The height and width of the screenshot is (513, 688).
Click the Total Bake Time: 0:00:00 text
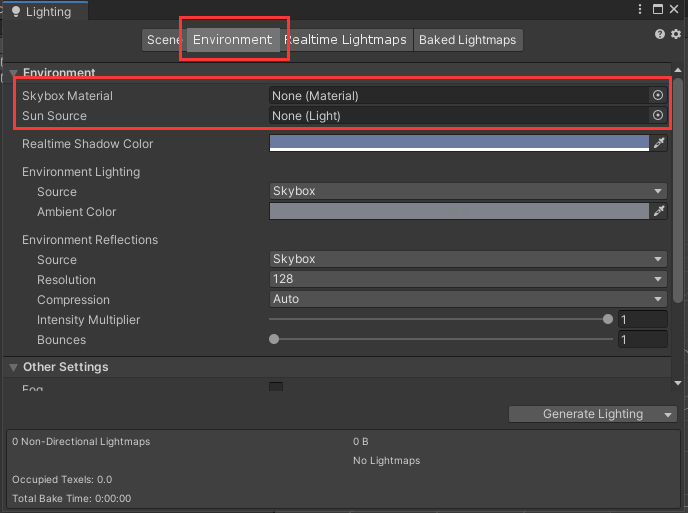[72, 499]
